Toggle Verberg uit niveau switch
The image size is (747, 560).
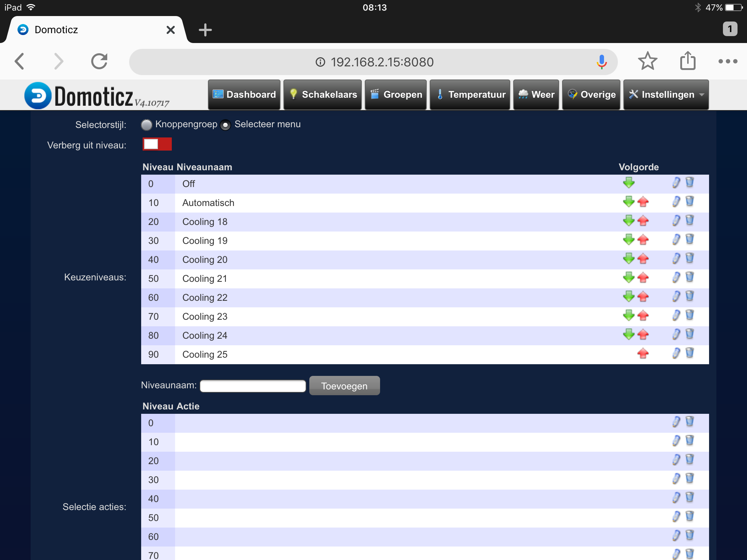point(157,144)
